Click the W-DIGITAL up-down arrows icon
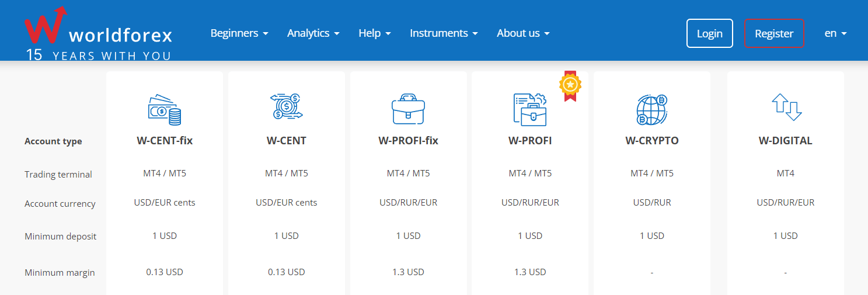This screenshot has height=295, width=868. click(x=786, y=107)
